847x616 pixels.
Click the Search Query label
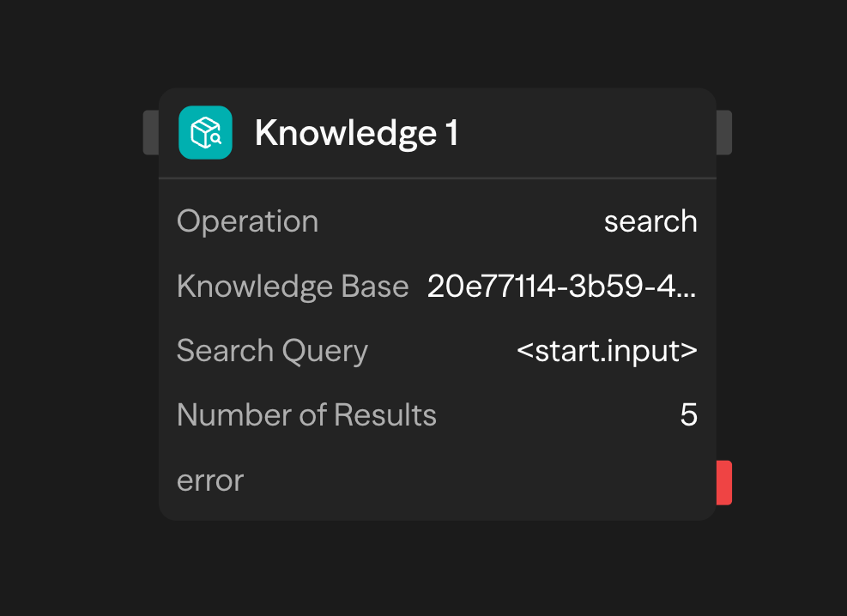pyautogui.click(x=272, y=351)
